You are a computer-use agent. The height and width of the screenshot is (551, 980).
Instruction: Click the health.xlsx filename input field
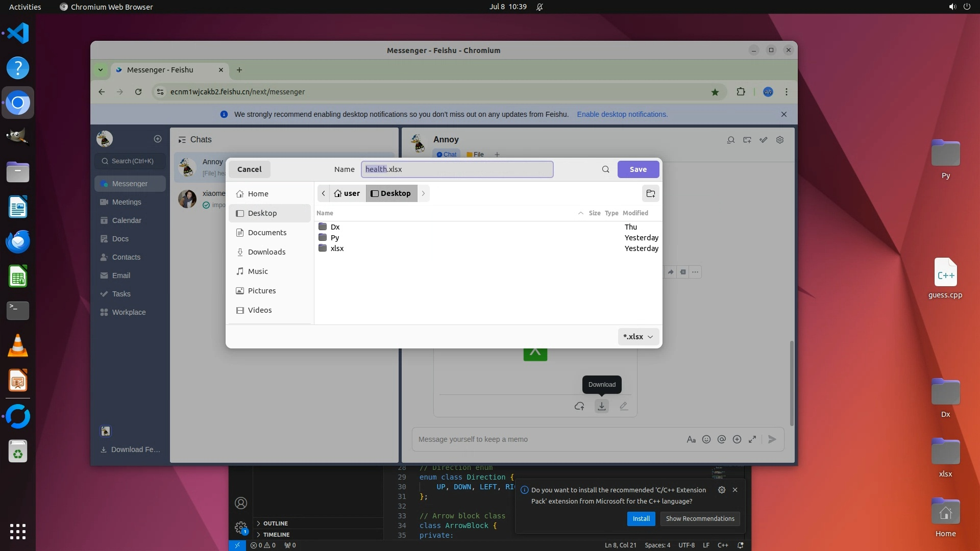(x=457, y=169)
